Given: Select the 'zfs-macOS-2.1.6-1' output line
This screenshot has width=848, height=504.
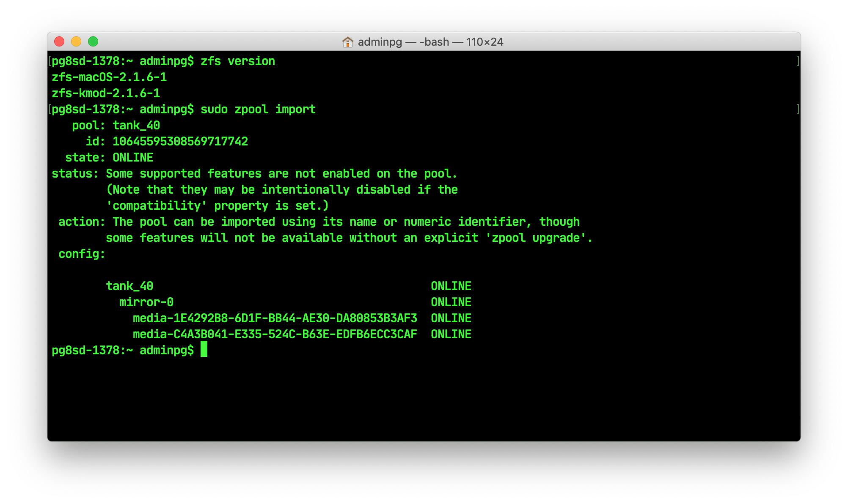Looking at the screenshot, I should tap(109, 77).
